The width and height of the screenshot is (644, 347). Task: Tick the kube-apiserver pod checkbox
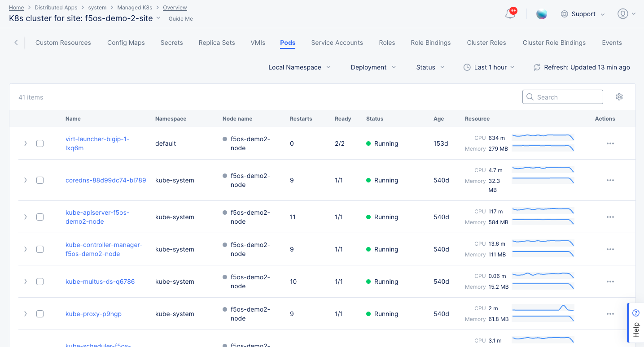40,217
